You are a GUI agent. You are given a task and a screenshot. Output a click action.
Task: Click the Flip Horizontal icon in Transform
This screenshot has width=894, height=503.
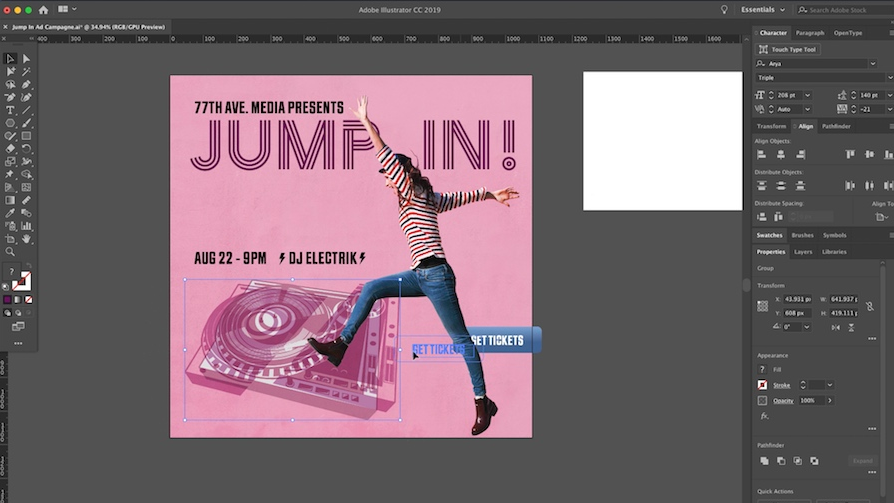pos(836,327)
